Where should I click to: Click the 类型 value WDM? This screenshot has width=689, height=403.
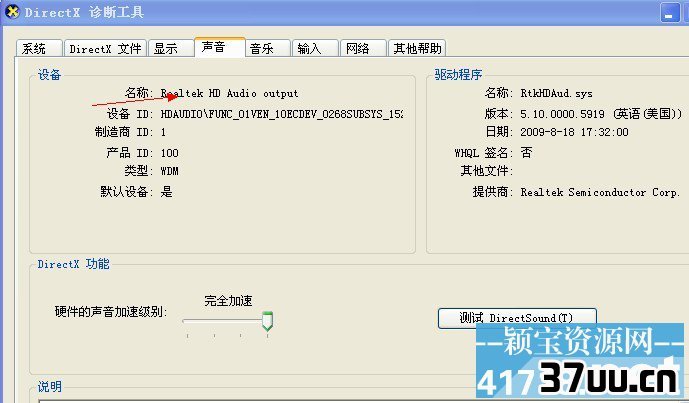click(170, 171)
